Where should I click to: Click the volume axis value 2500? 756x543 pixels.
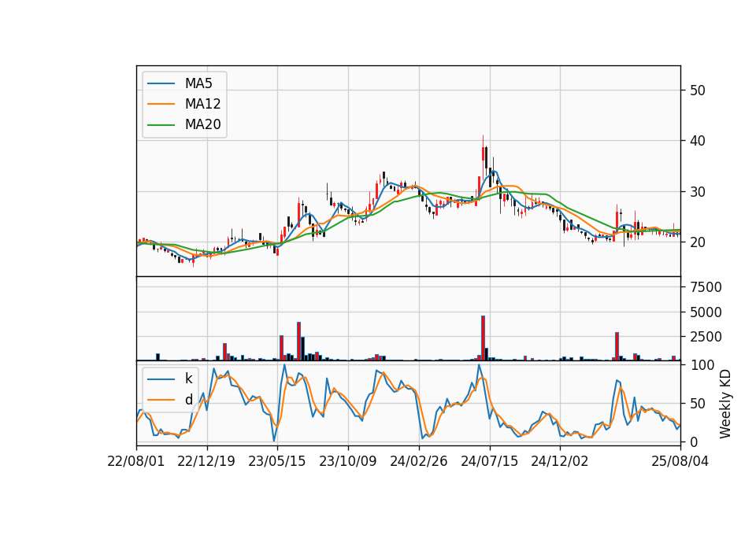(706, 337)
